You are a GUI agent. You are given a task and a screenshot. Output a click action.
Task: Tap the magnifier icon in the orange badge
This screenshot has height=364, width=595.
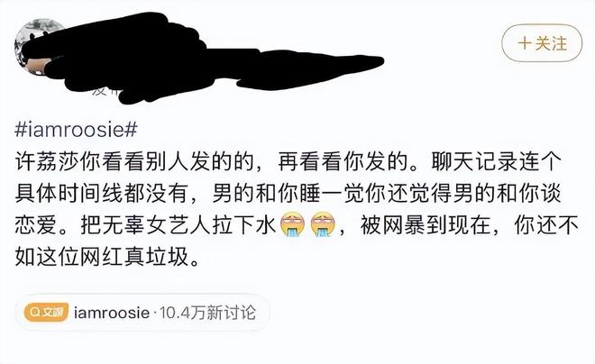pyautogui.click(x=34, y=313)
